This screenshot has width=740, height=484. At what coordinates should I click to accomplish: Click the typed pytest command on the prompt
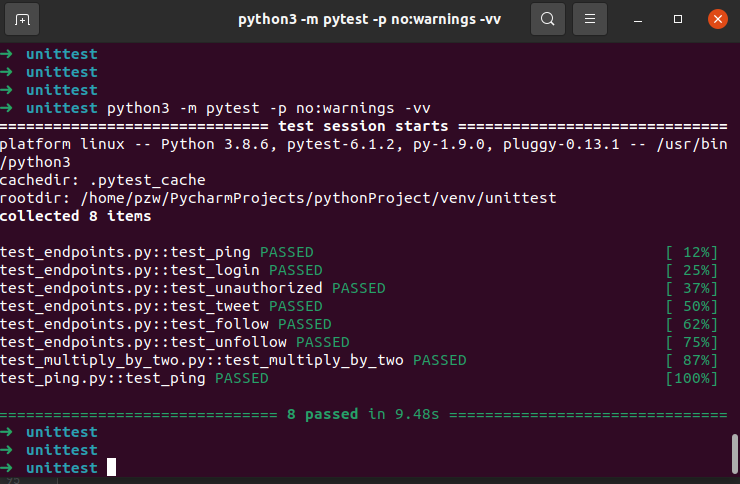(269, 108)
